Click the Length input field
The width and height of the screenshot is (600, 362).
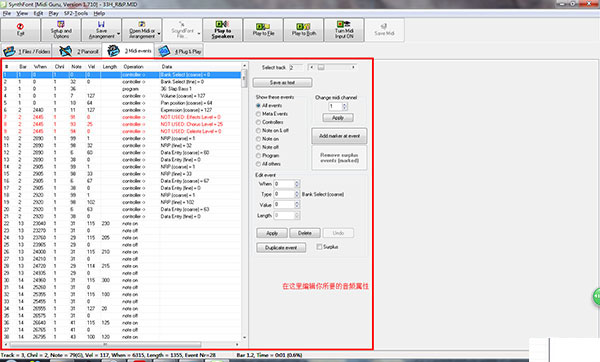(x=284, y=215)
